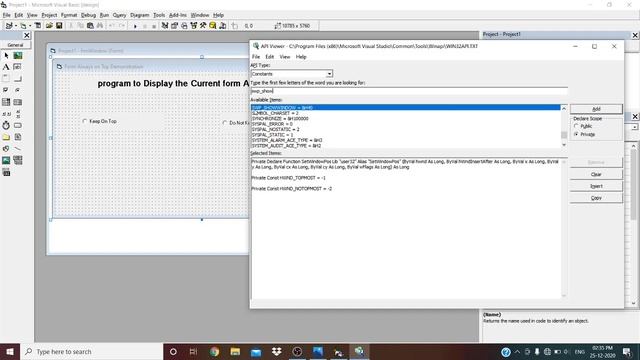Select the Shape control tool
640x360 pixels.
[6, 149]
